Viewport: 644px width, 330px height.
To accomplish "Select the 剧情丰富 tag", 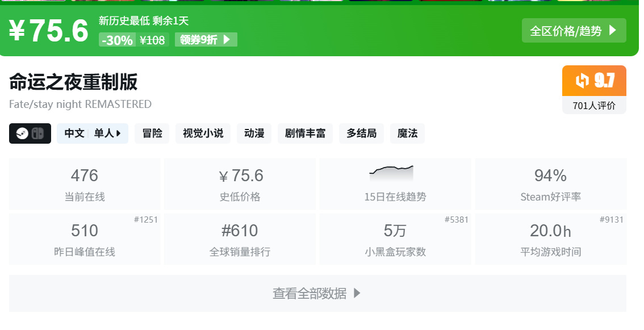I will coord(305,133).
